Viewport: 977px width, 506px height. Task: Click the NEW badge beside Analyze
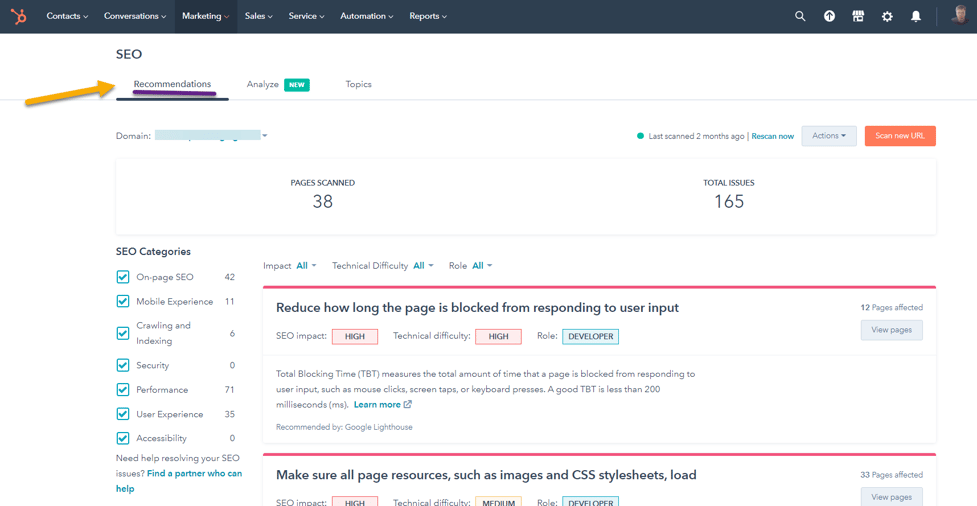[x=297, y=85]
